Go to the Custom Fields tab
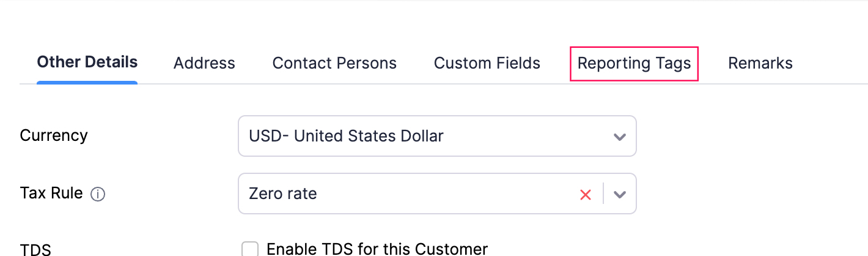The width and height of the screenshot is (868, 256). point(487,63)
